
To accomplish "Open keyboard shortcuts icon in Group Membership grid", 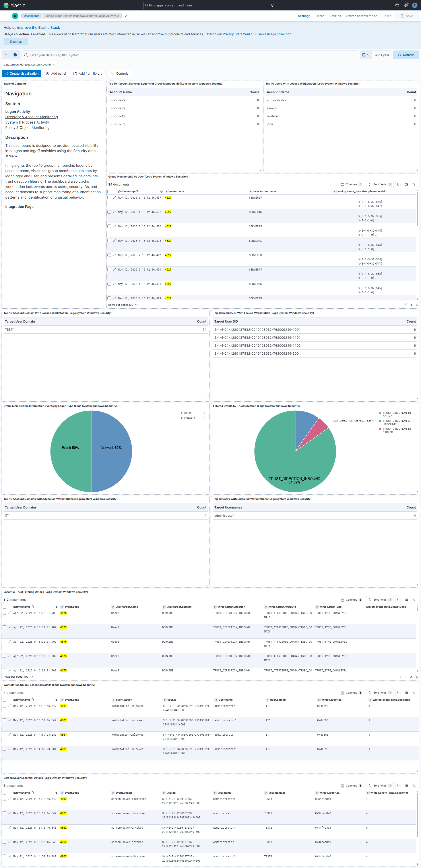I will (407, 184).
